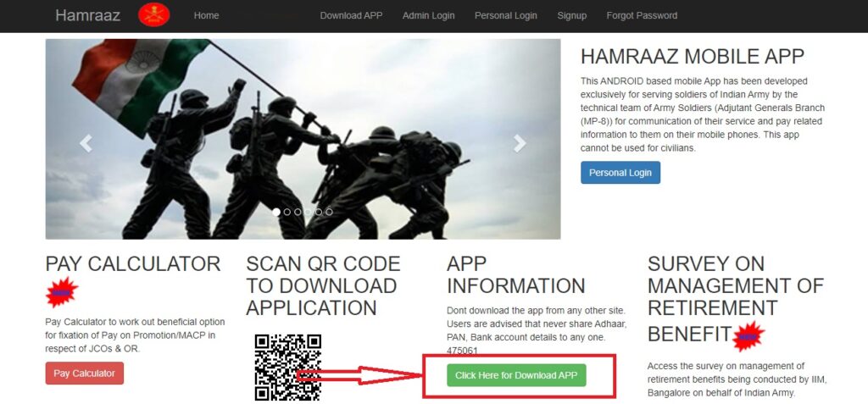Click the QR code image

coord(288,368)
